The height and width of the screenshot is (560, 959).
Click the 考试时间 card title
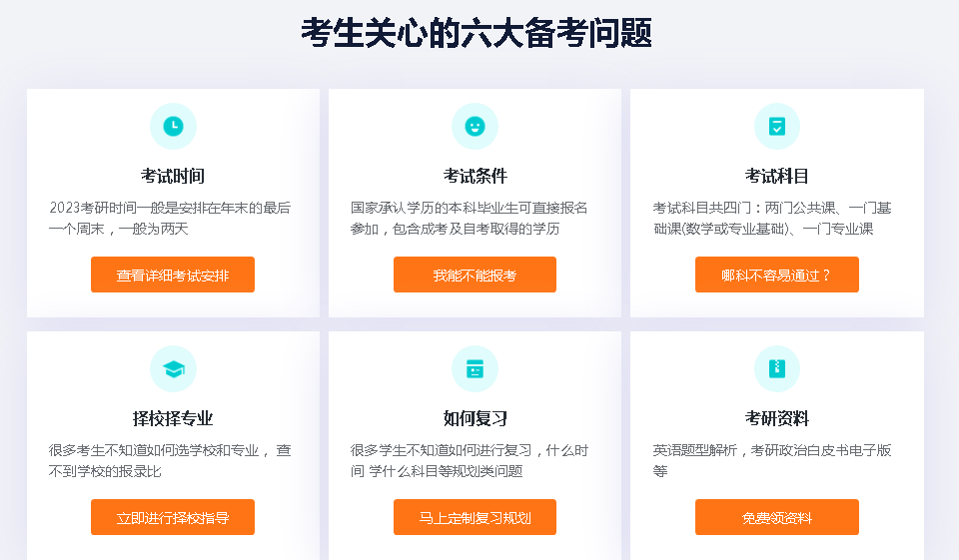click(x=173, y=176)
